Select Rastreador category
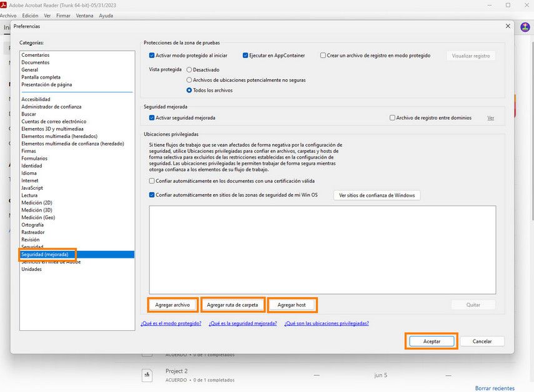Viewport: 534px width, 392px height. tap(33, 232)
